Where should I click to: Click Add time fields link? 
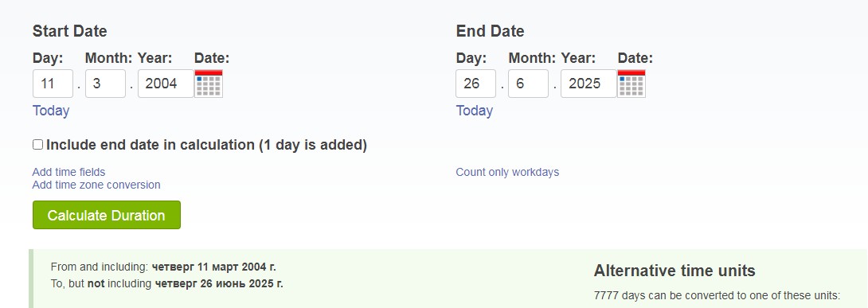click(x=68, y=172)
